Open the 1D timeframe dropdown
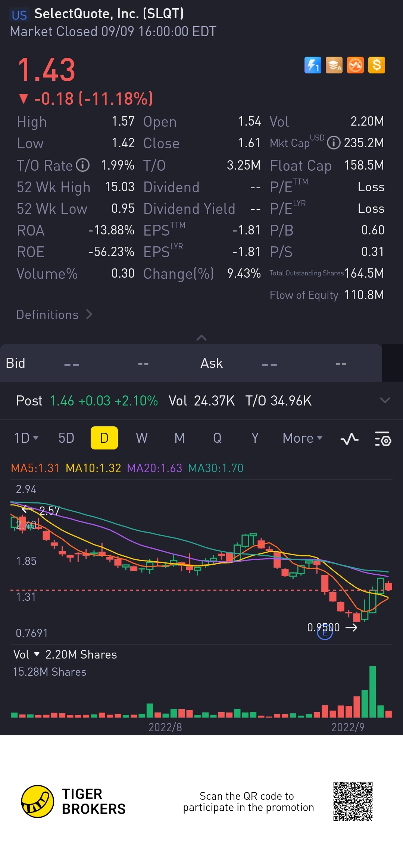403x868 pixels. point(26,438)
